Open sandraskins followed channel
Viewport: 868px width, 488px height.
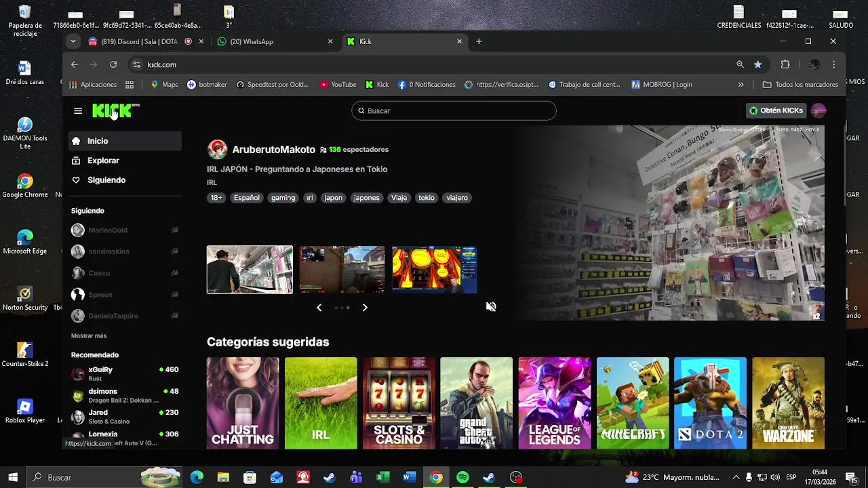(x=125, y=251)
